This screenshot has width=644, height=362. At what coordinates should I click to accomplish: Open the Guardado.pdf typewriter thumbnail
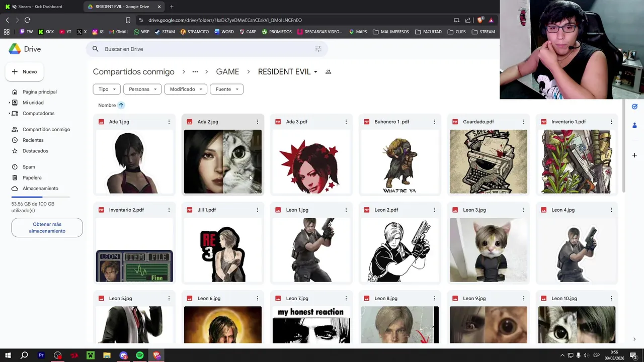489,161
